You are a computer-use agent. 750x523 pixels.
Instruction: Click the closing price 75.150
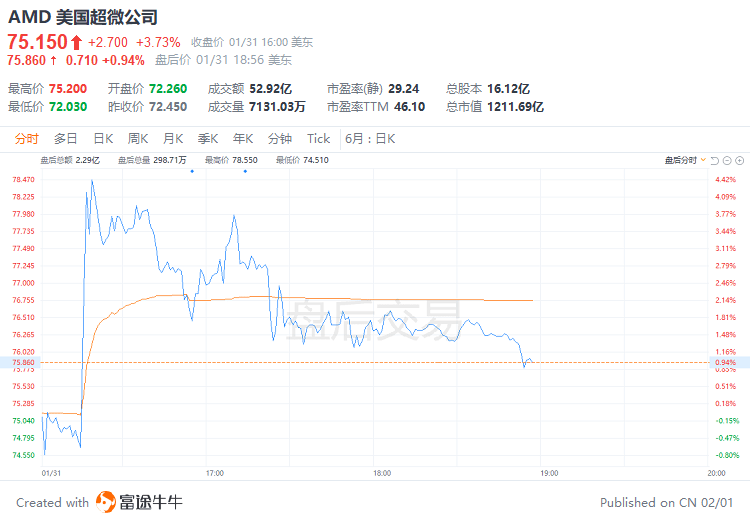coord(37,42)
